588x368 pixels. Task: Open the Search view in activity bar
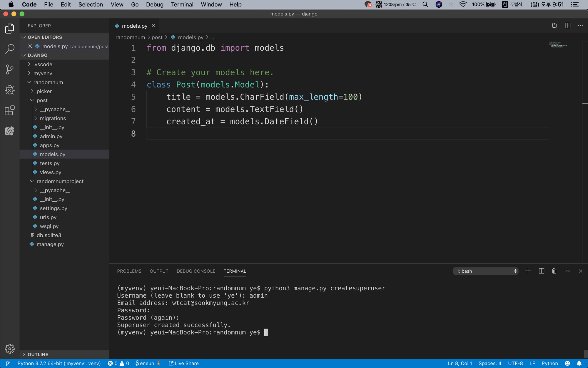[x=10, y=49]
